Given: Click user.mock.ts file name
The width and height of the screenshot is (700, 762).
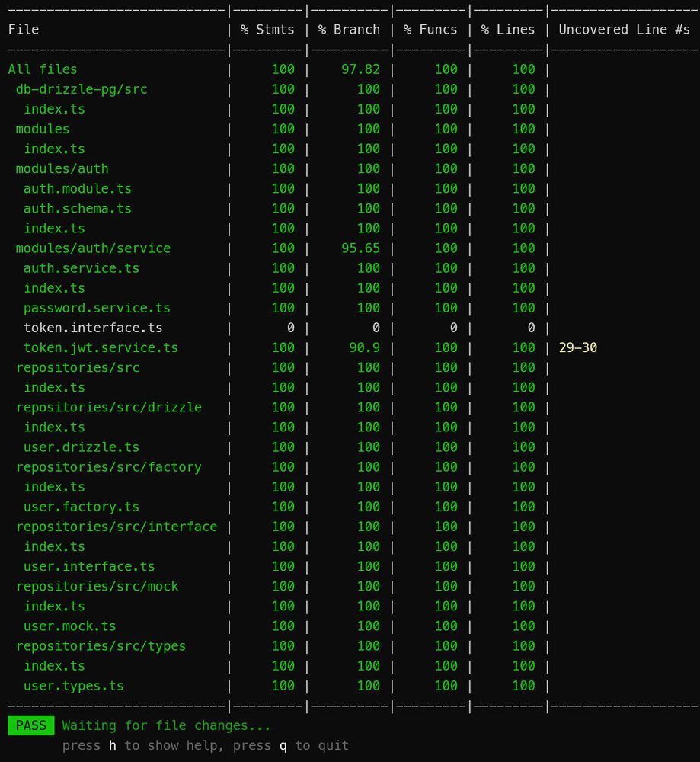Looking at the screenshot, I should pyautogui.click(x=69, y=626).
